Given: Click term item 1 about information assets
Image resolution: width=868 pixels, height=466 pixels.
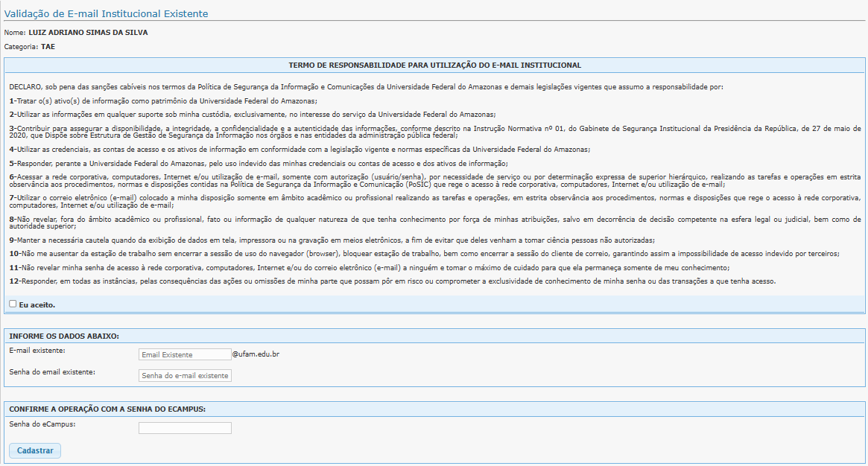Looking at the screenshot, I should (x=164, y=101).
